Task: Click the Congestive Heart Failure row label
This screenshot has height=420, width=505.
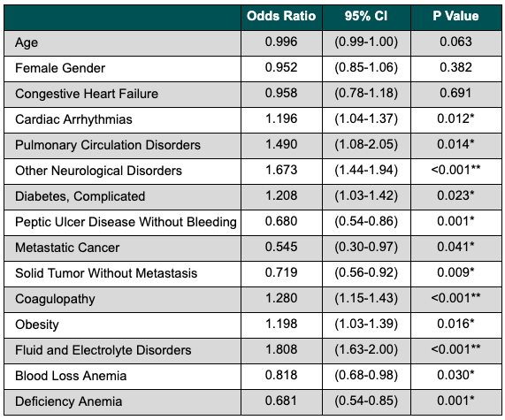Action: click(87, 94)
